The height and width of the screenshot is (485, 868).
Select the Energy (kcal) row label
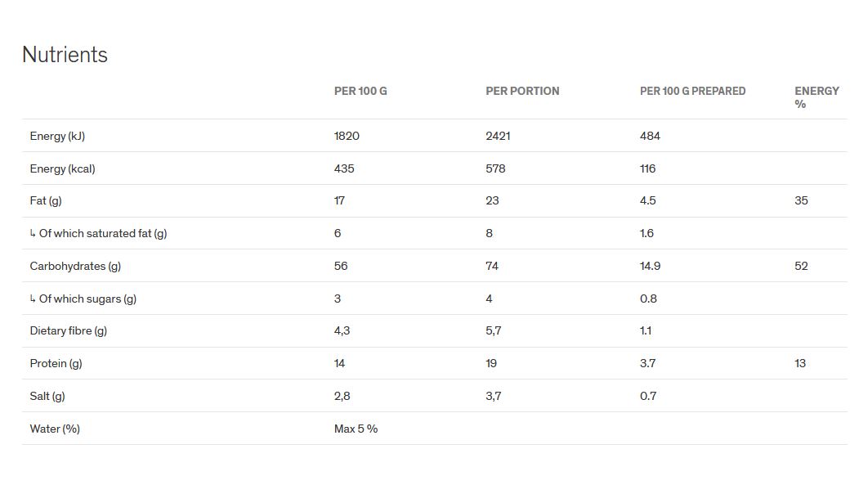coord(62,168)
